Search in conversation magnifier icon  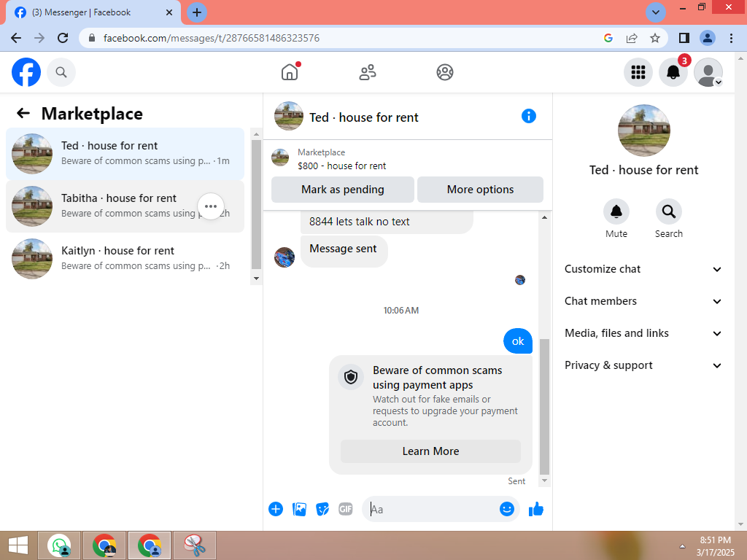tap(668, 211)
